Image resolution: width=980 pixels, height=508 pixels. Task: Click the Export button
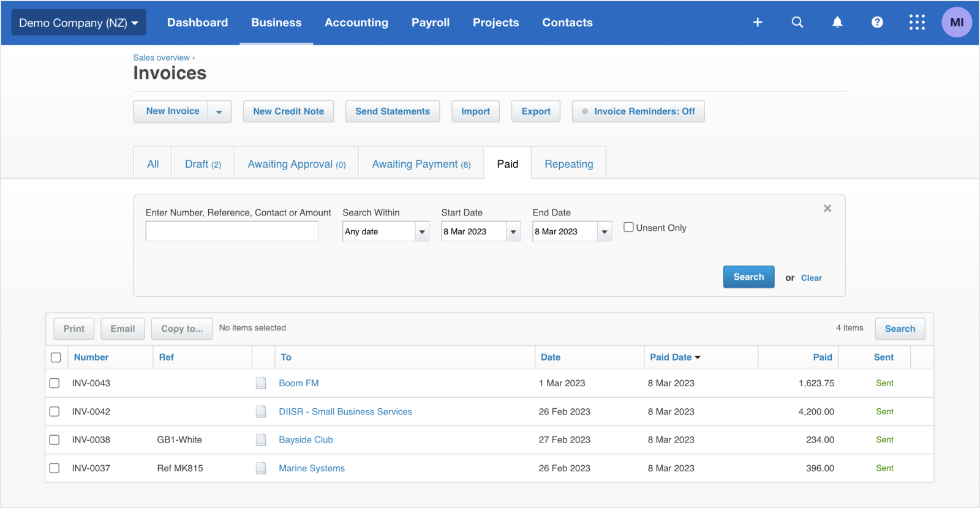tap(536, 111)
